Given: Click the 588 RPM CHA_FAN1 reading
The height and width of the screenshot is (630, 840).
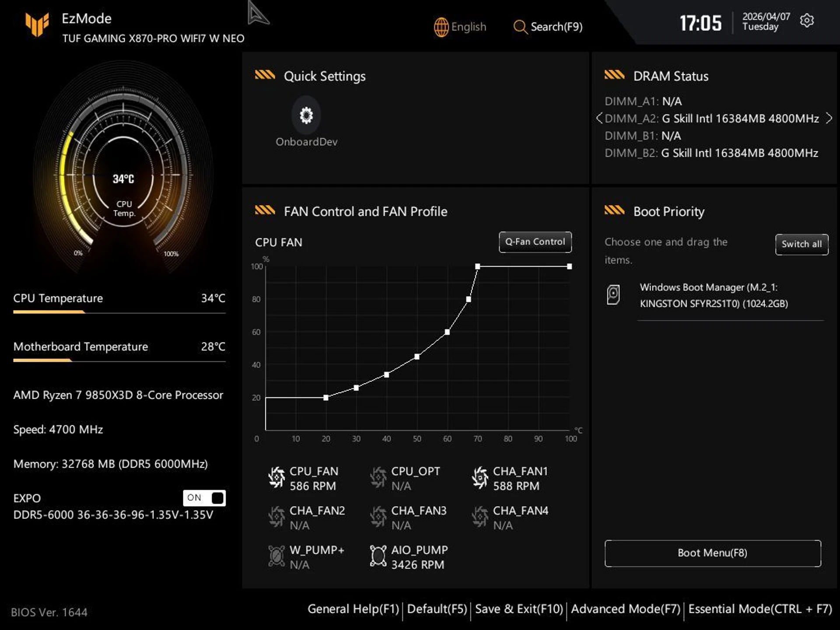Looking at the screenshot, I should (516, 486).
